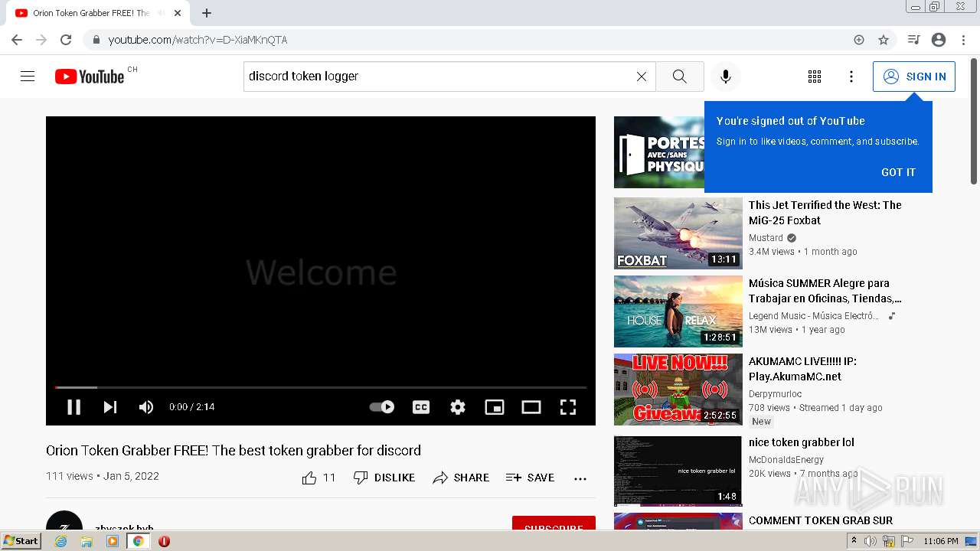This screenshot has width=980, height=551.
Task: Switch to theater mode
Action: [x=531, y=407]
